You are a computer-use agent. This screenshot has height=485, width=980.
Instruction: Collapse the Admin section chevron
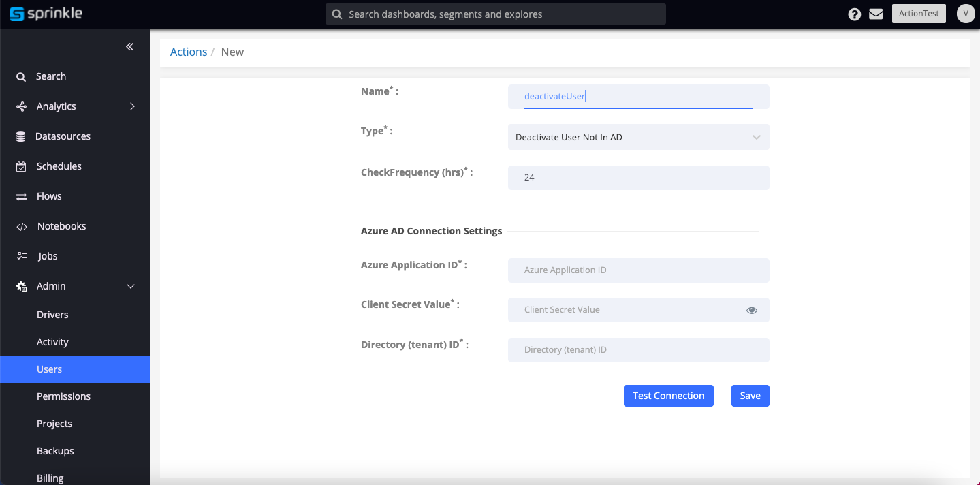point(131,286)
